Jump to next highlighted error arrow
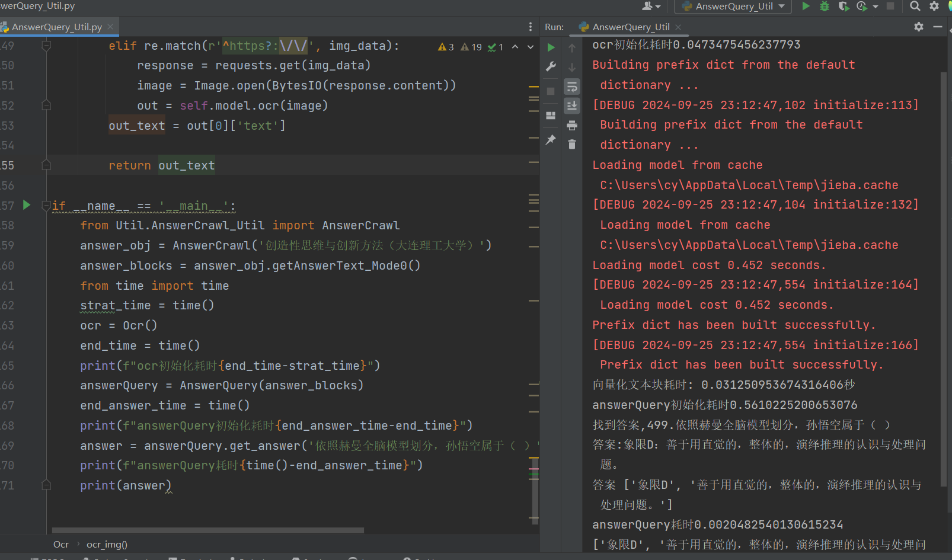The image size is (952, 560). (x=531, y=47)
